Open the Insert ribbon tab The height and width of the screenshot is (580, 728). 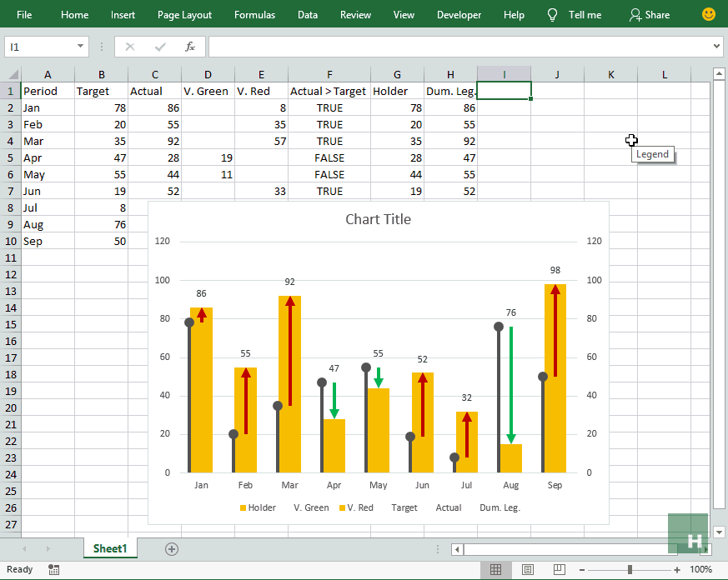[123, 15]
